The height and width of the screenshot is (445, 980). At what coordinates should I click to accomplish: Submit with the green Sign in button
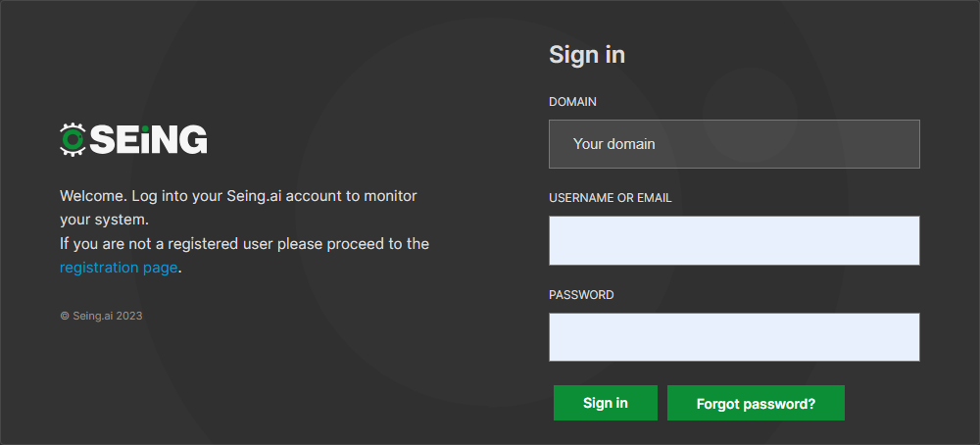605,403
